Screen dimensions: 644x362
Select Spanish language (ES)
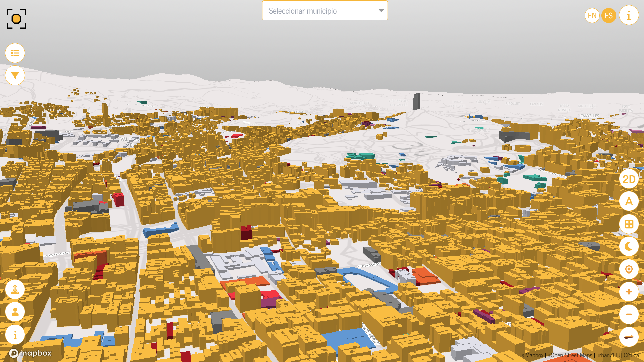click(x=609, y=16)
